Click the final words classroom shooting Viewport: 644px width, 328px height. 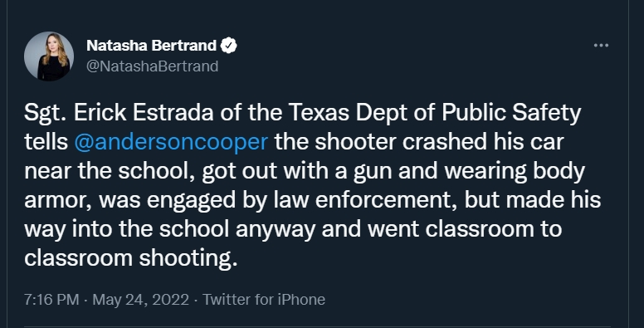click(x=130, y=258)
